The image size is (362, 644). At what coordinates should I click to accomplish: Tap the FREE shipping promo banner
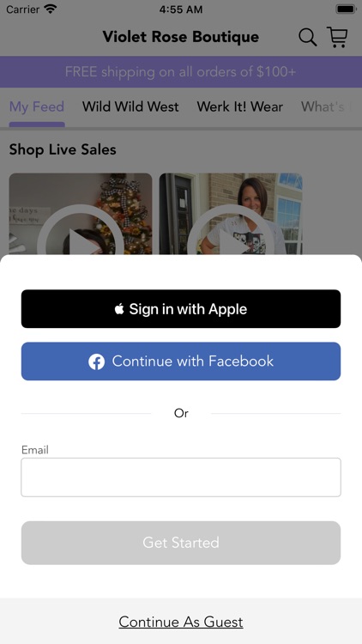coord(181,72)
